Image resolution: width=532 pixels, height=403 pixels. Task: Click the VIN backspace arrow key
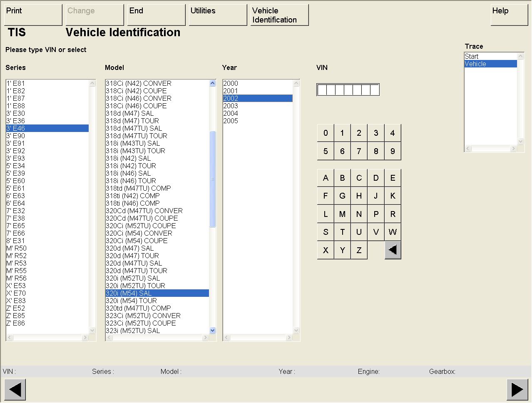tap(393, 250)
